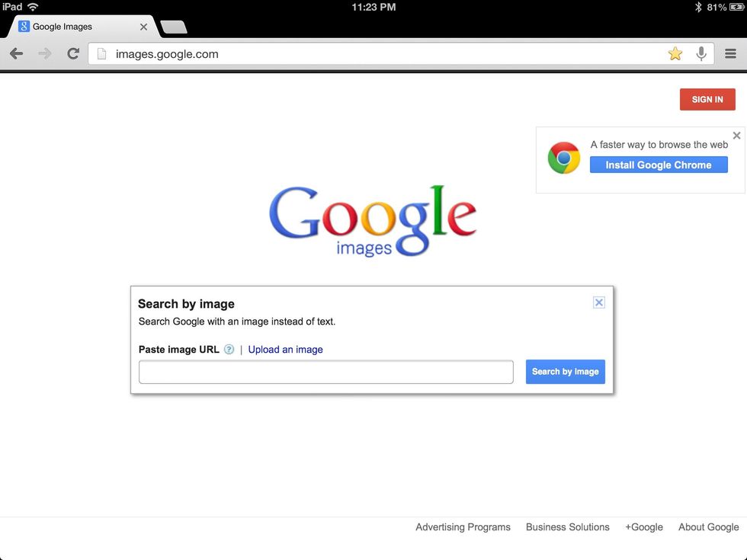Click Install Google Chrome button

(659, 165)
